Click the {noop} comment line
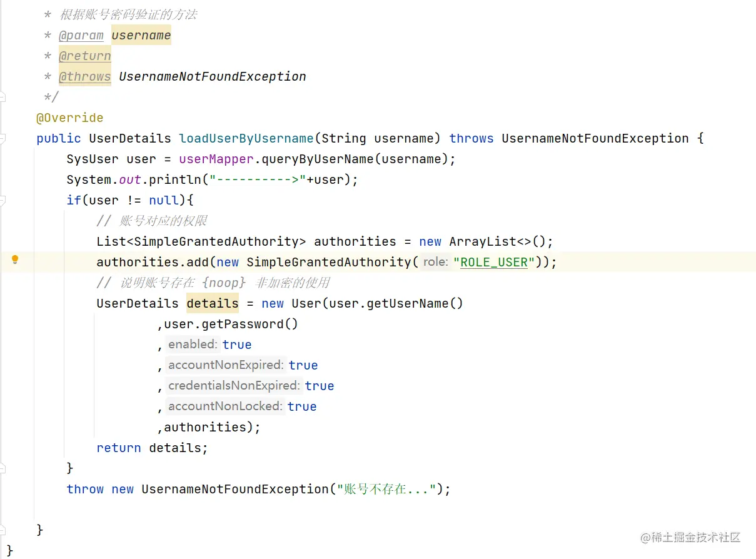 (213, 283)
